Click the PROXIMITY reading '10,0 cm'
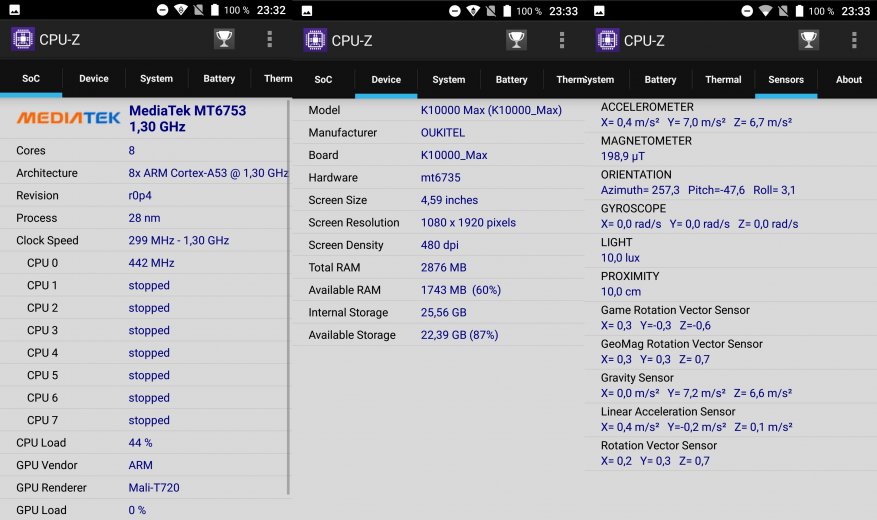Image resolution: width=877 pixels, height=520 pixels. 621,292
